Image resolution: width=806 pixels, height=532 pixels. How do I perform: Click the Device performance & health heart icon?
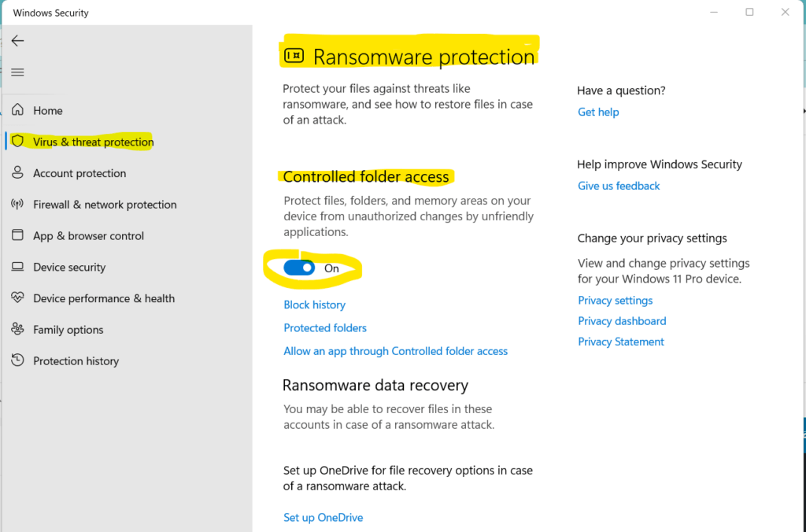pos(17,298)
